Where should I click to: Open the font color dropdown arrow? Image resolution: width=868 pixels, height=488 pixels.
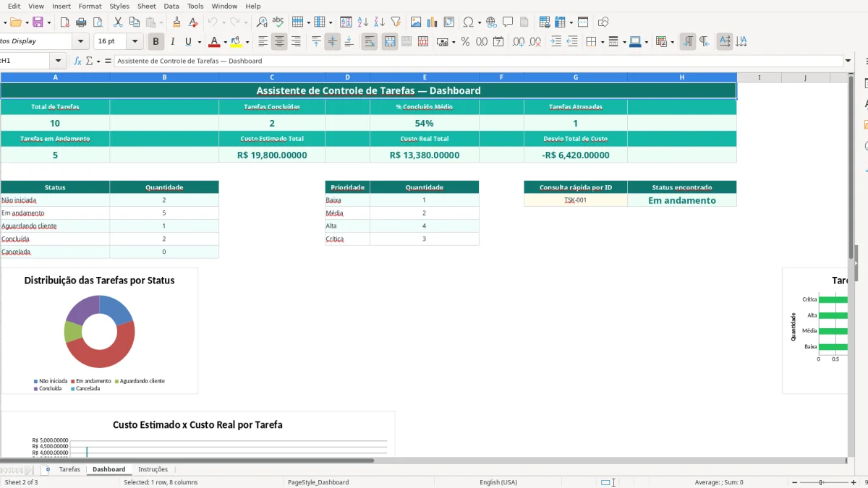[225, 42]
